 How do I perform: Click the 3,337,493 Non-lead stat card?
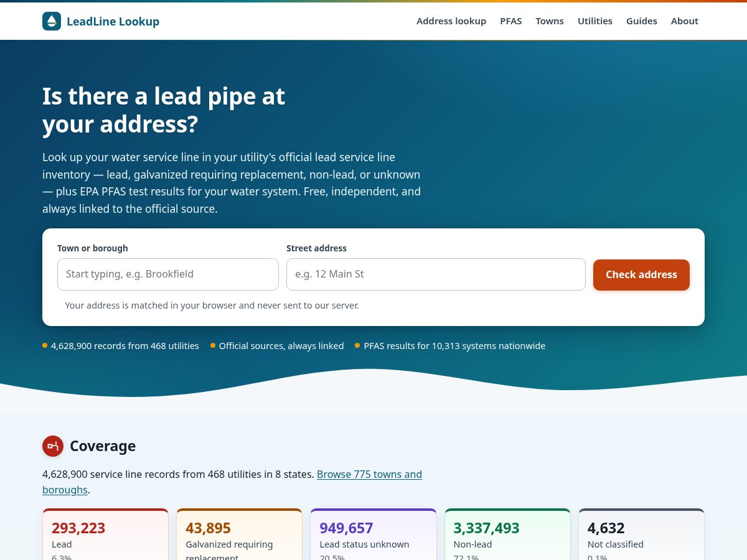tap(507, 534)
